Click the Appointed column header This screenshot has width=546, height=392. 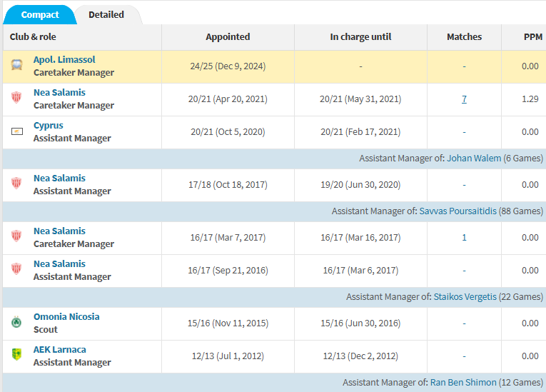tap(228, 37)
